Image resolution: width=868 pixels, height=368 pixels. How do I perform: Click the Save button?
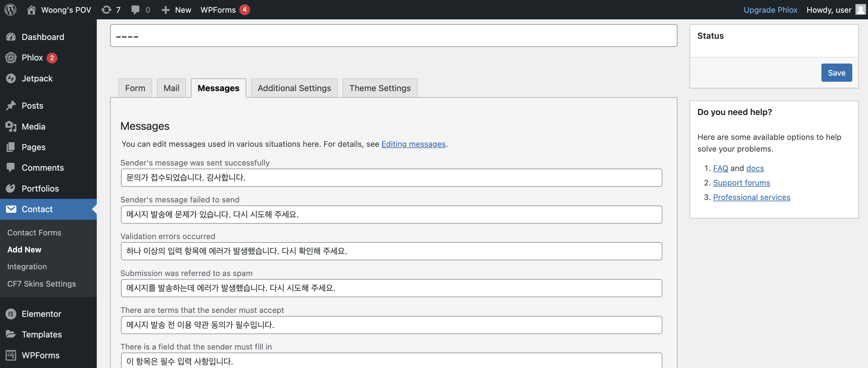(836, 73)
